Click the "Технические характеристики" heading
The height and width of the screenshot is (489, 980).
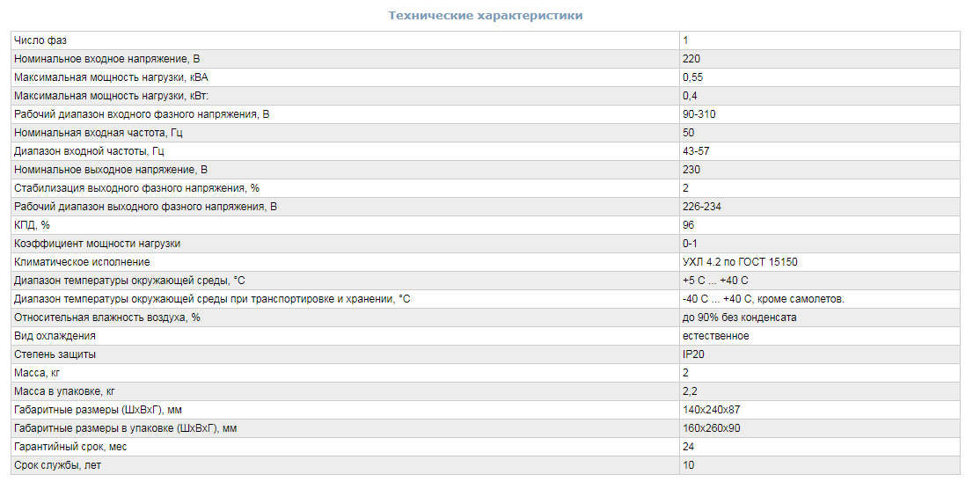click(485, 15)
